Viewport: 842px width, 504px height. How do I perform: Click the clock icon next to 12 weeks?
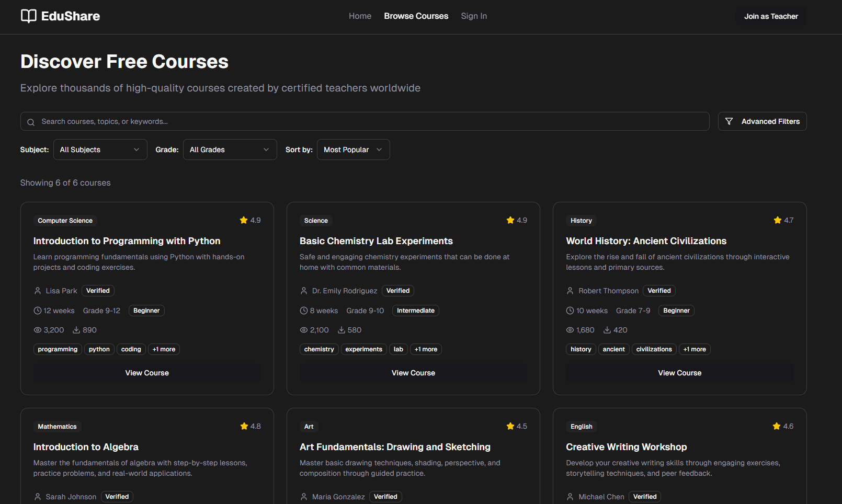38,311
